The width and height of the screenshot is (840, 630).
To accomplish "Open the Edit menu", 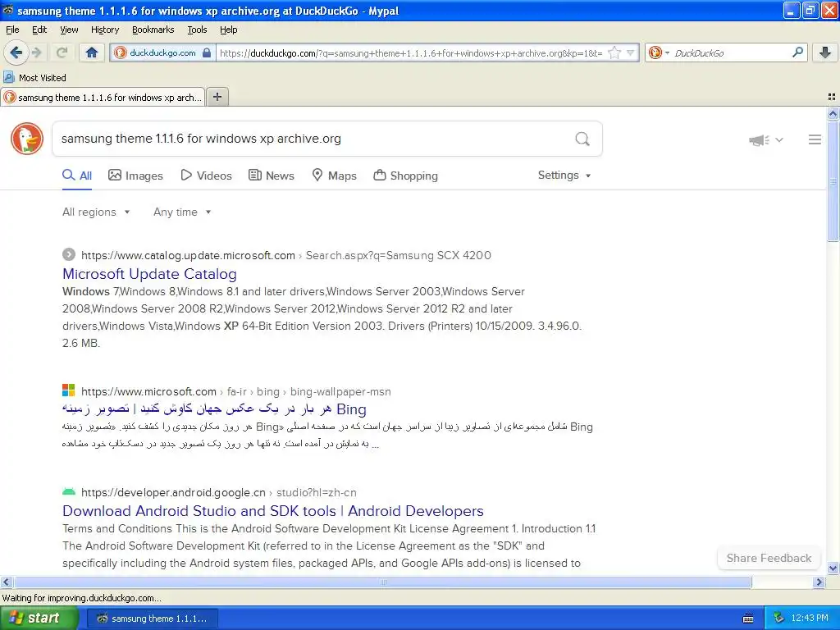I will (39, 30).
